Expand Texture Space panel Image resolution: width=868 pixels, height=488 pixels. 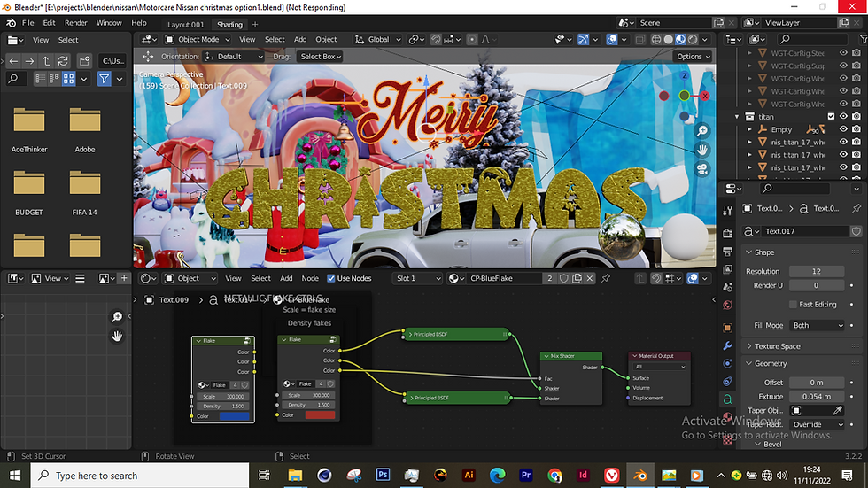click(x=778, y=346)
